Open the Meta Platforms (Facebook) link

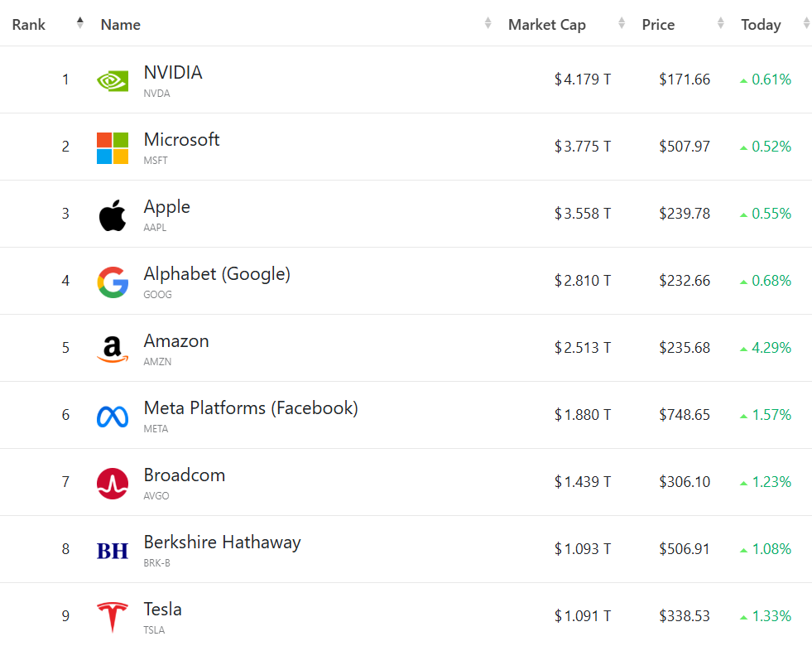pyautogui.click(x=251, y=408)
